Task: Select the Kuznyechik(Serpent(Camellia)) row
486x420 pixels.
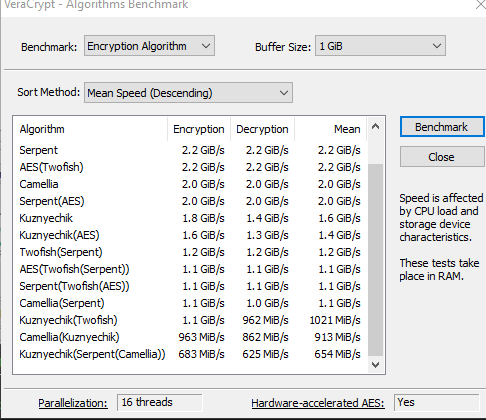Action: pyautogui.click(x=190, y=354)
